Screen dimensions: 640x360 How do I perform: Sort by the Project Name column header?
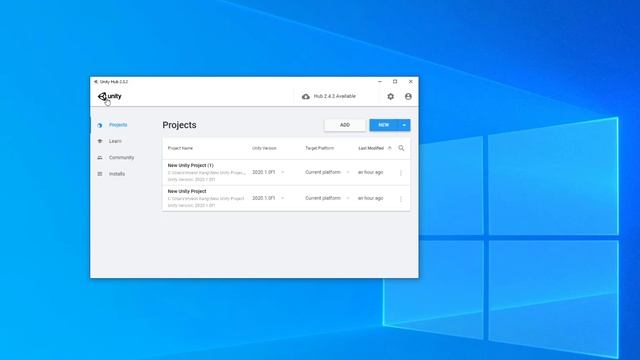[x=180, y=148]
